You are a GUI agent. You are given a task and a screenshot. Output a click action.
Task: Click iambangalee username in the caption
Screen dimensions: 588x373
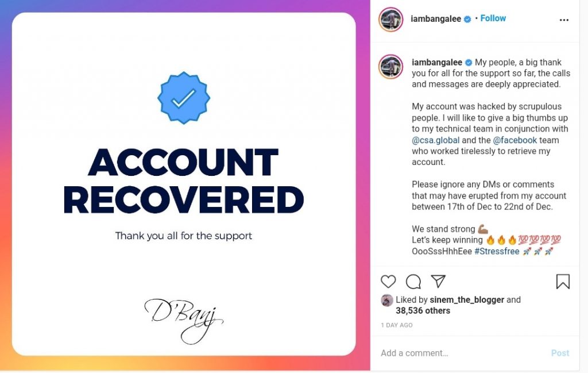436,62
